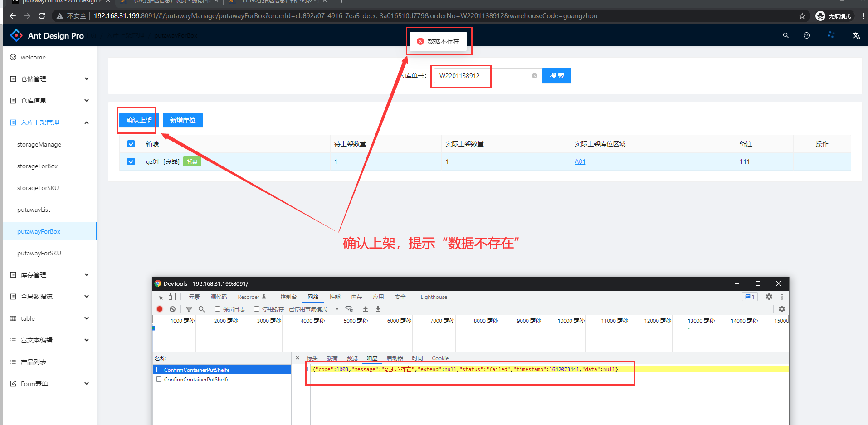Expand the 仓储管理 sidebar menu
This screenshot has height=425, width=868.
[50, 79]
